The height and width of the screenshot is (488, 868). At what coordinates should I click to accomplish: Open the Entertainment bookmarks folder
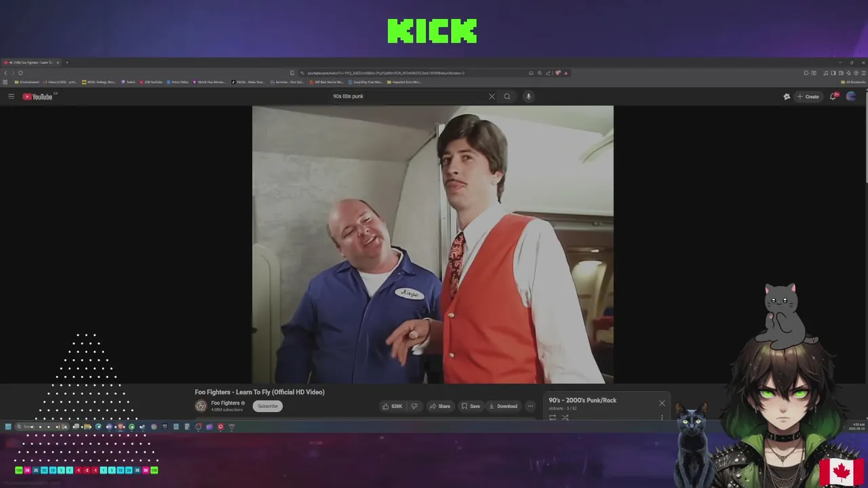point(27,82)
